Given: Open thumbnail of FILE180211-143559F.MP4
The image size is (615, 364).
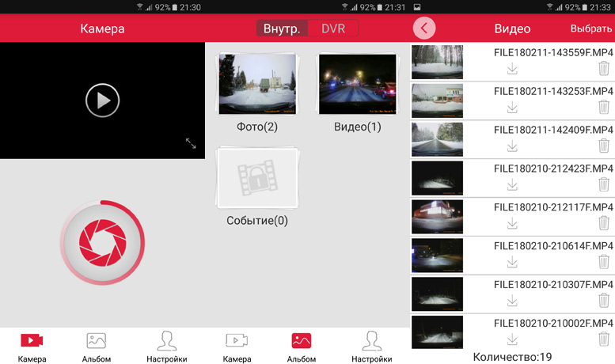Looking at the screenshot, I should (437, 62).
